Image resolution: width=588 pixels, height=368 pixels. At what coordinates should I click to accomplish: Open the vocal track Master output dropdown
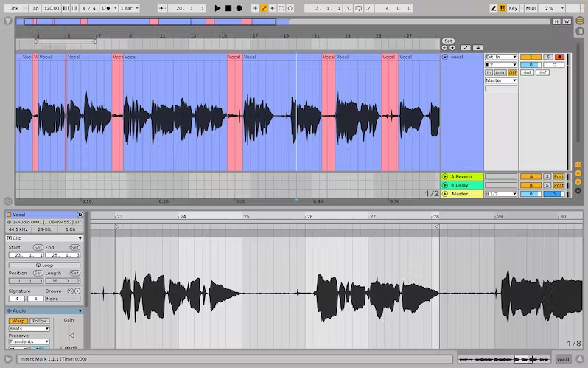[501, 80]
